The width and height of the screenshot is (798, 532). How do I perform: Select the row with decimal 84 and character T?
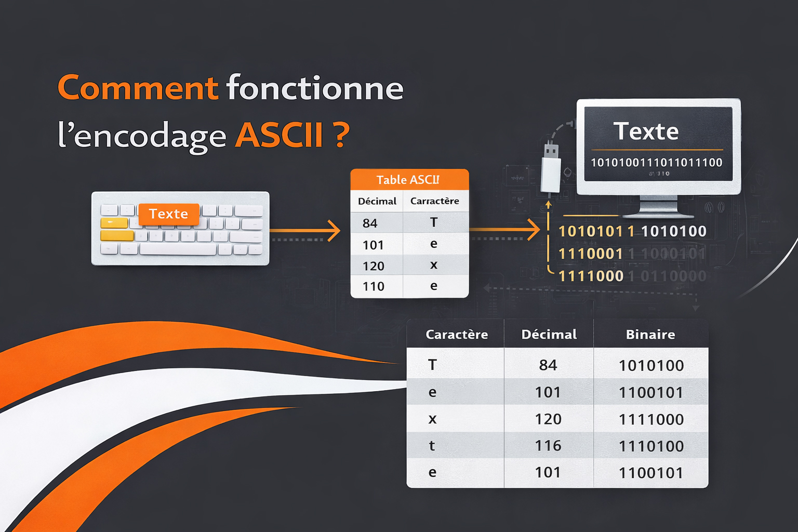[410, 222]
